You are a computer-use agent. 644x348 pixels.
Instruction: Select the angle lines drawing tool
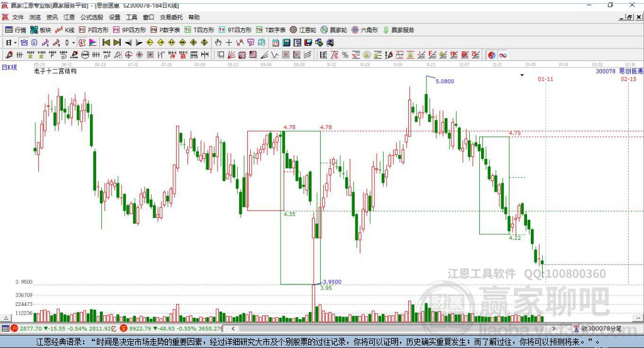tap(264, 55)
